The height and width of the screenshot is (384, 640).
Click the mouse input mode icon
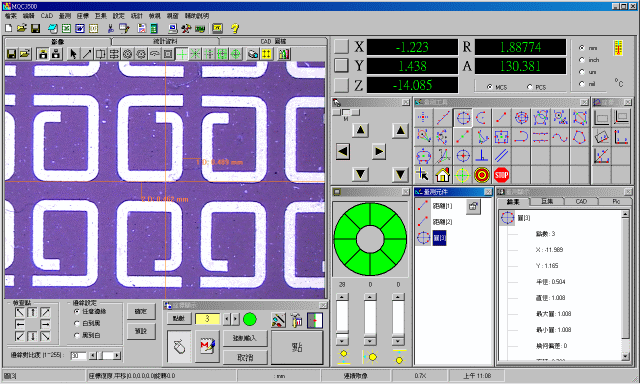click(179, 347)
